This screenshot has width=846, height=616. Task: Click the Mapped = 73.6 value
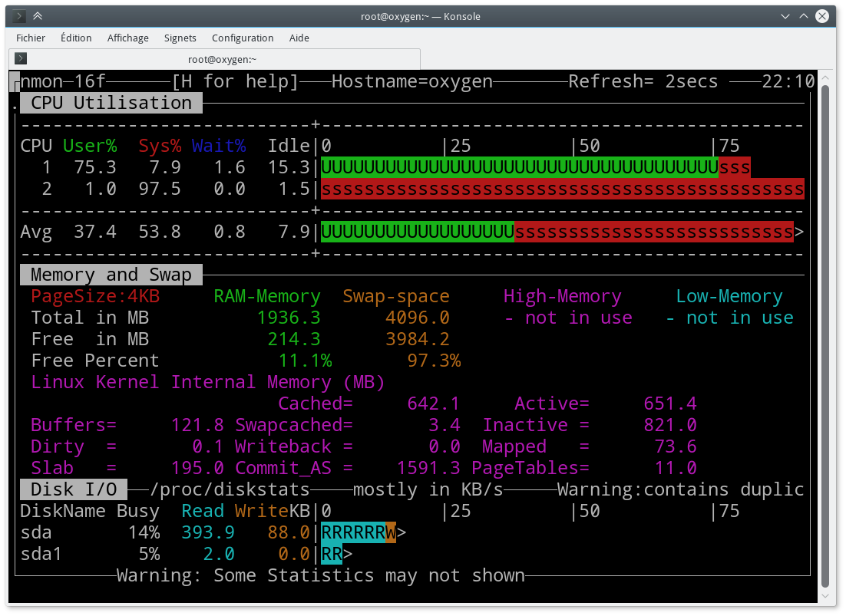(676, 446)
